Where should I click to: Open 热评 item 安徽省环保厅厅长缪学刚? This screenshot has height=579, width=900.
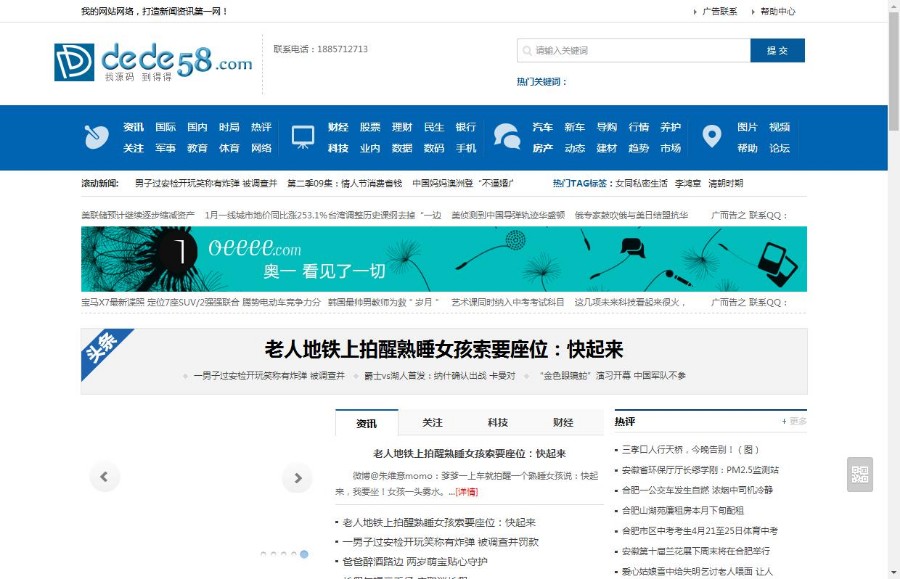coord(700,470)
